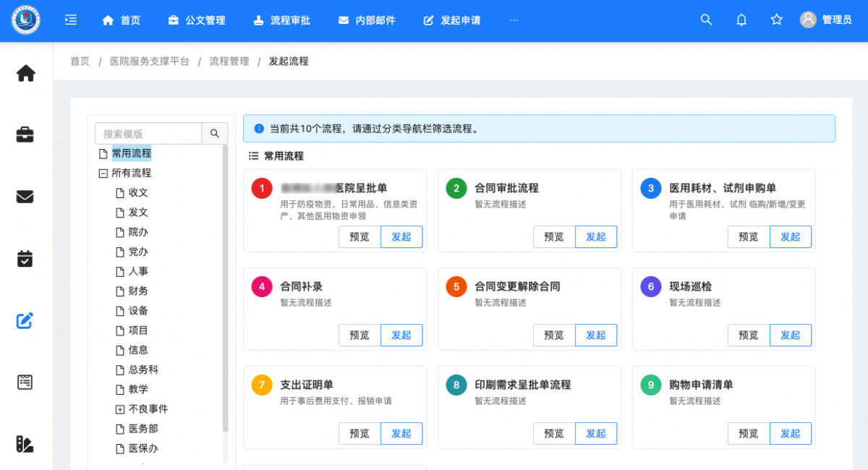Click the favorites star icon

tap(777, 20)
